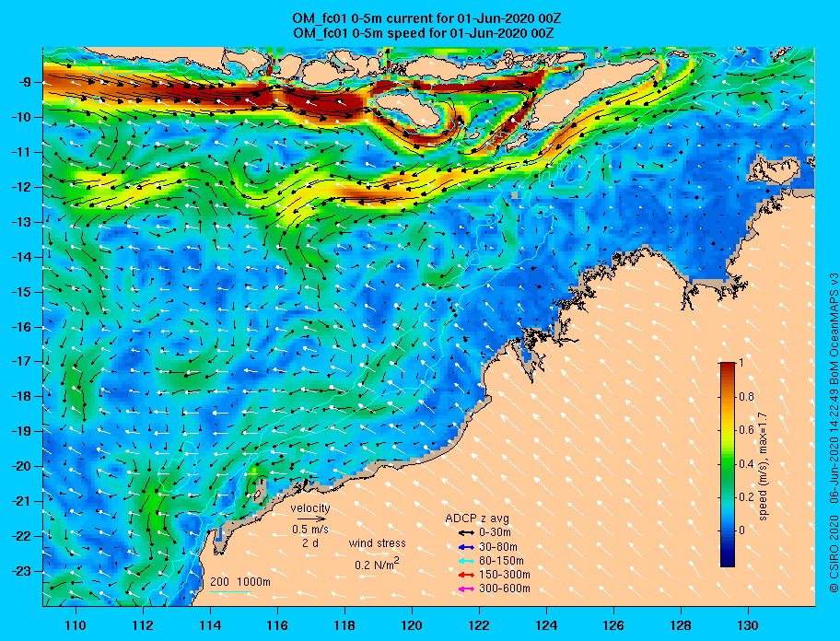
Task: Click the 'speed (m/s), max=1.7' colorbar label
Action: pos(764,464)
